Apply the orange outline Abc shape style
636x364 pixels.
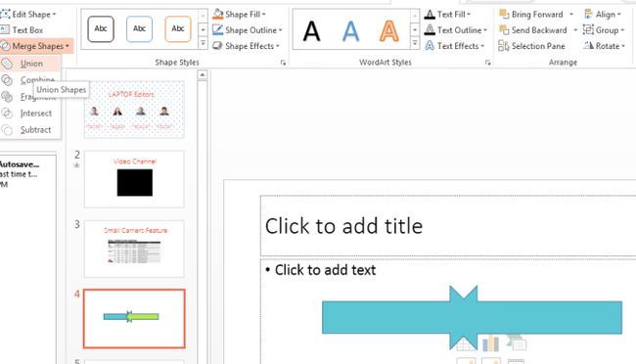(178, 28)
